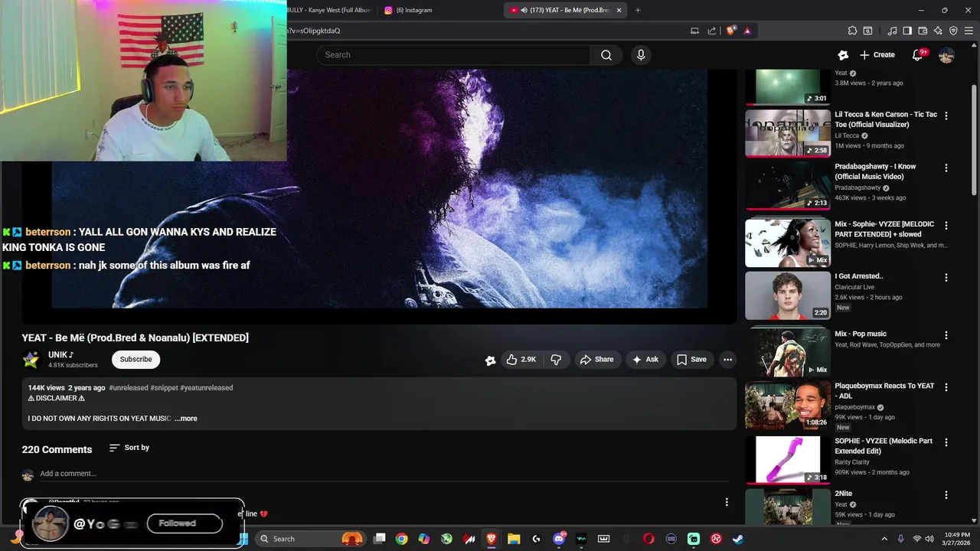980x551 pixels.
Task: Open Steam from the taskbar
Action: 738,539
